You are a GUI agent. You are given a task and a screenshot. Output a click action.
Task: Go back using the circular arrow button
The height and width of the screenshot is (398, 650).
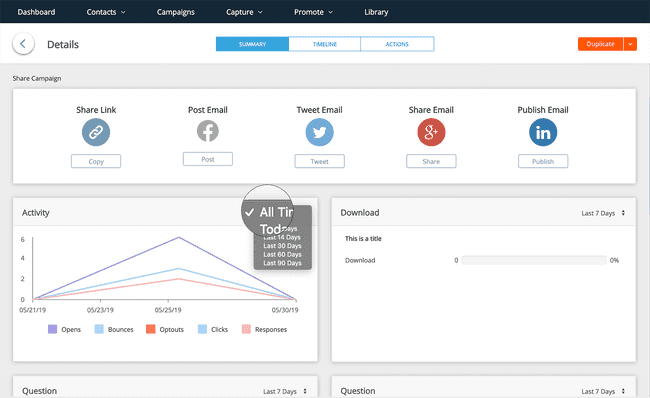point(23,44)
